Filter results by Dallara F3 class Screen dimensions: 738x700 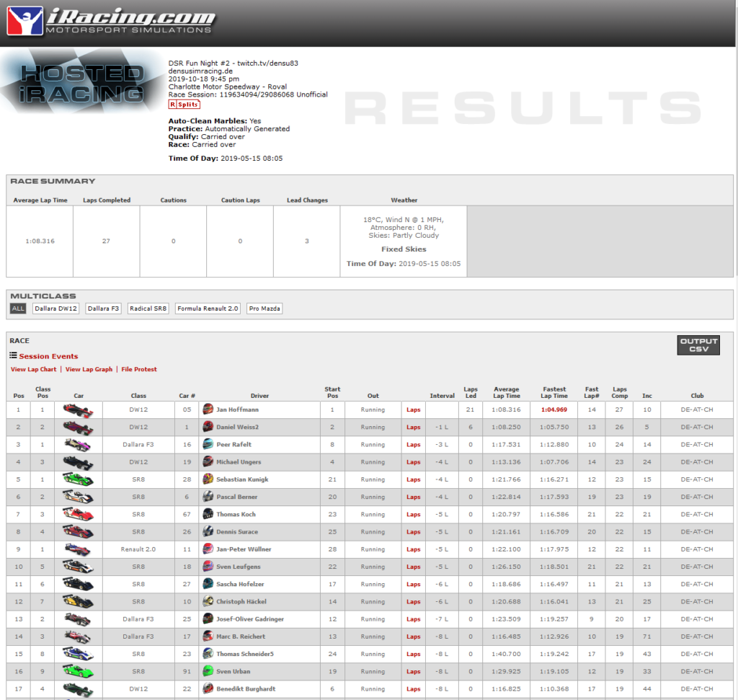(x=103, y=309)
